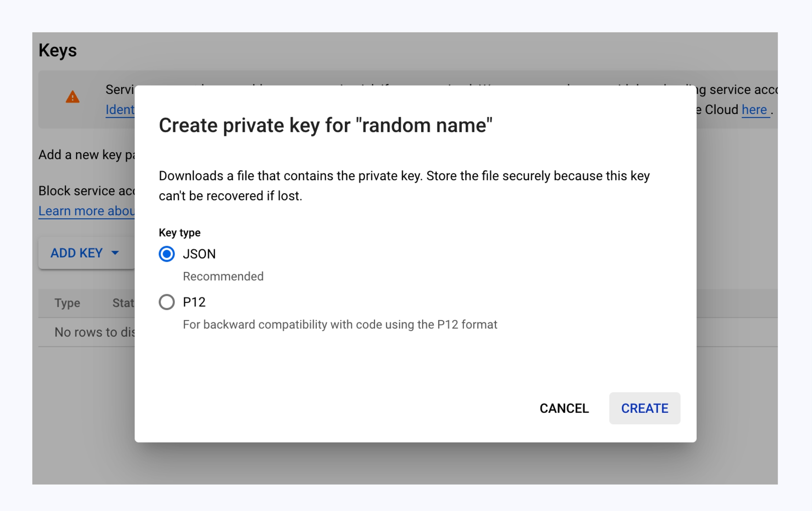Click the "Create private key" dialog title

[325, 125]
